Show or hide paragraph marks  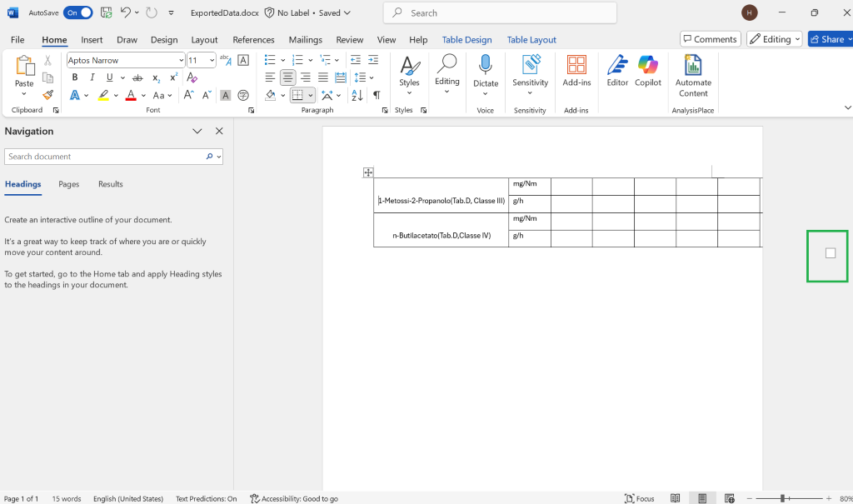[x=377, y=95]
